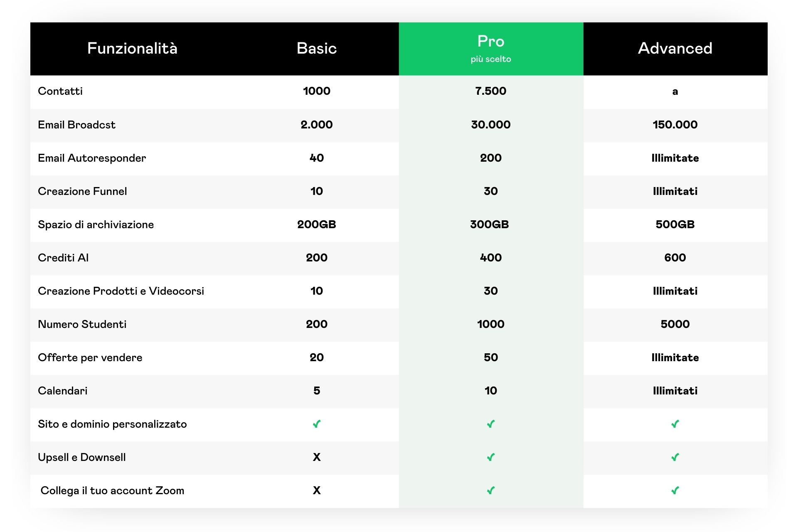
Task: Click Advanced checkmark in Upsell e Downsell row
Action: (x=675, y=457)
